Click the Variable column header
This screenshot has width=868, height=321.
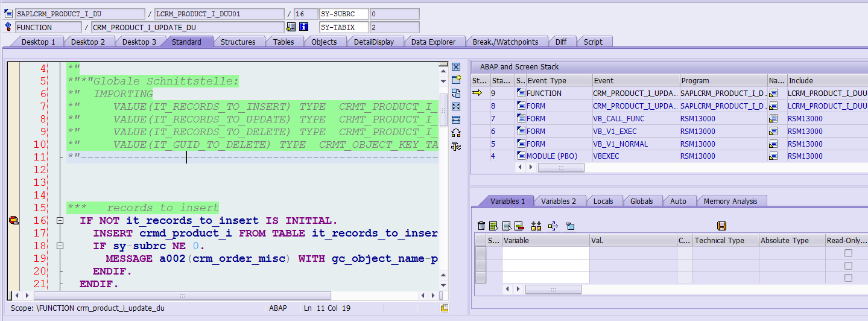click(545, 240)
